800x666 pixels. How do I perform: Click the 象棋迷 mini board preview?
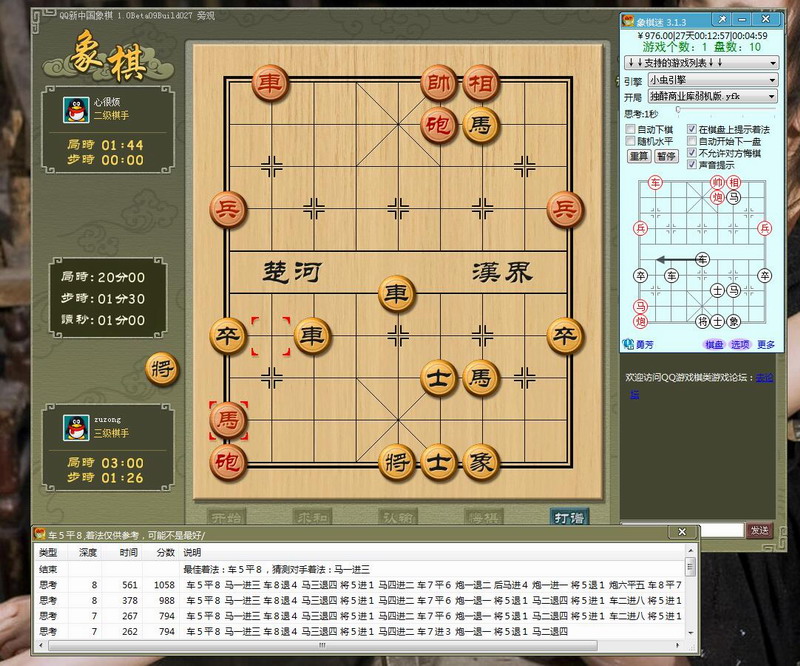[x=702, y=252]
